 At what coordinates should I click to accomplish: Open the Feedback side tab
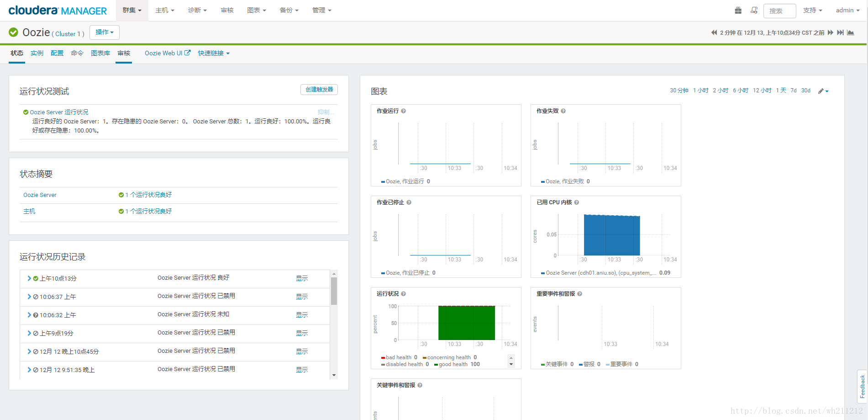(x=862, y=387)
